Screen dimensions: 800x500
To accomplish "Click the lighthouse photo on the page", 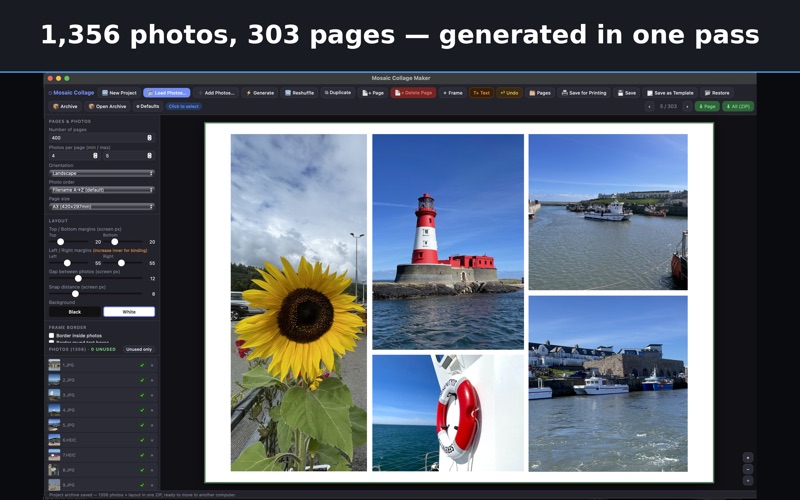I will pyautogui.click(x=448, y=242).
